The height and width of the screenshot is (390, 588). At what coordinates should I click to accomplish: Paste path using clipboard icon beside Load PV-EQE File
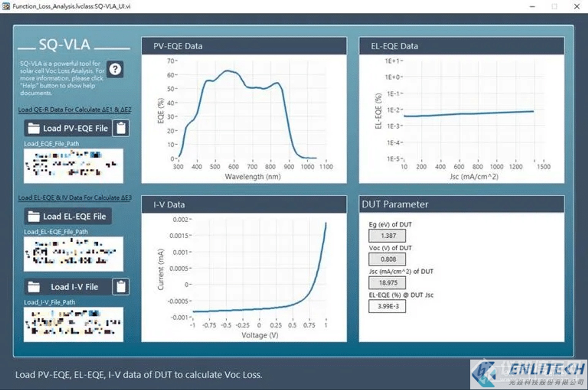(x=121, y=128)
